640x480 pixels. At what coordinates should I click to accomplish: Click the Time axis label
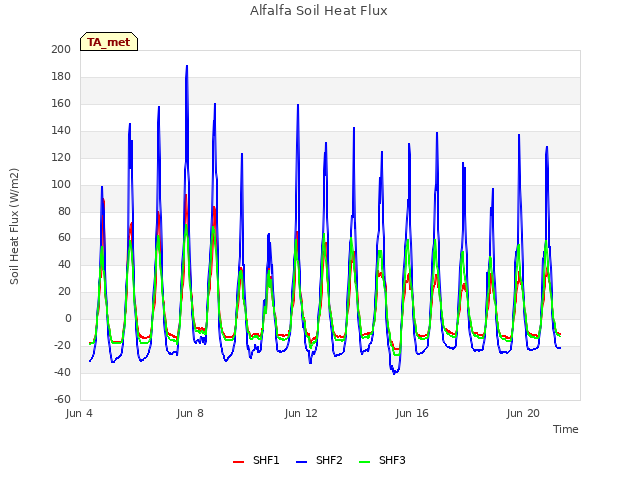tap(566, 429)
